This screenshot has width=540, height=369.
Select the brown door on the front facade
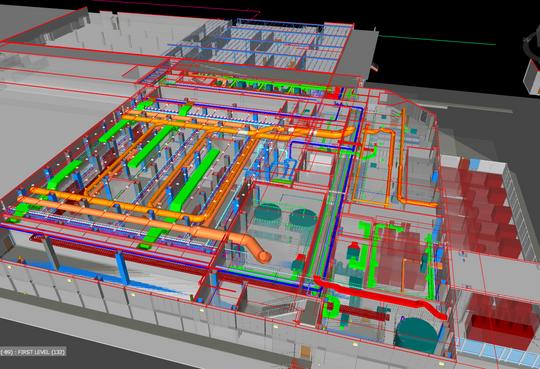click(x=305, y=352)
